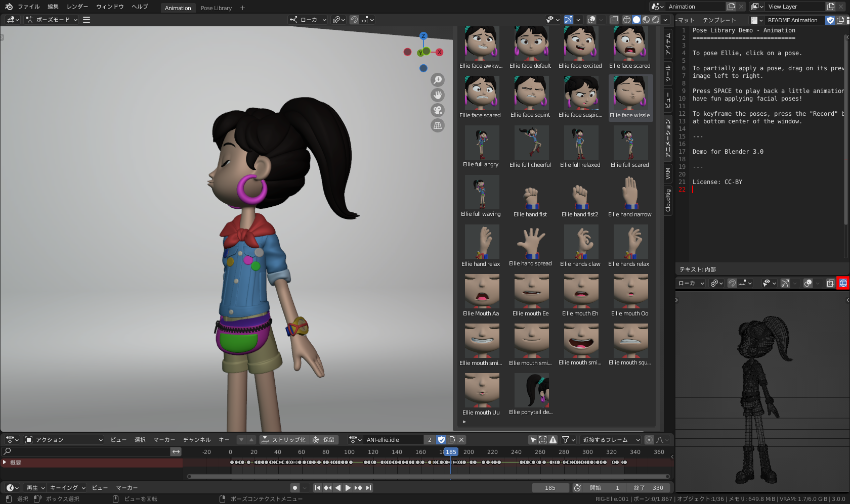Play the animation forward
The image size is (850, 504).
[348, 488]
